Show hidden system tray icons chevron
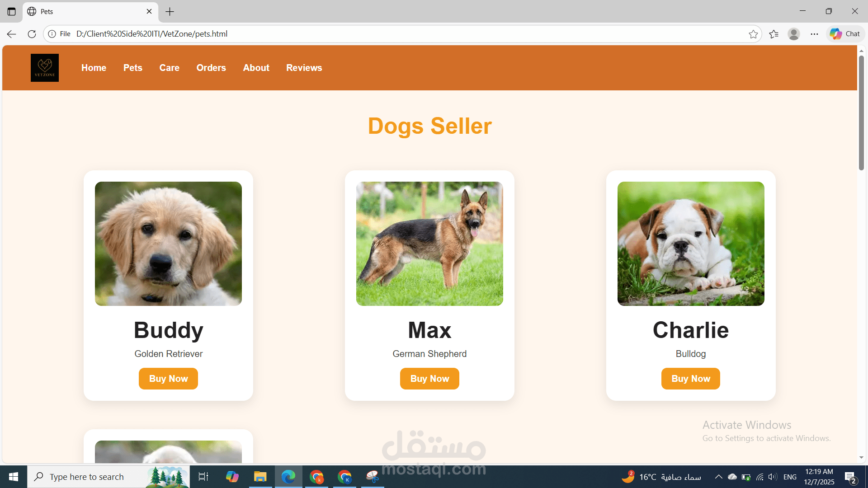Image resolution: width=868 pixels, height=488 pixels. coord(718,477)
